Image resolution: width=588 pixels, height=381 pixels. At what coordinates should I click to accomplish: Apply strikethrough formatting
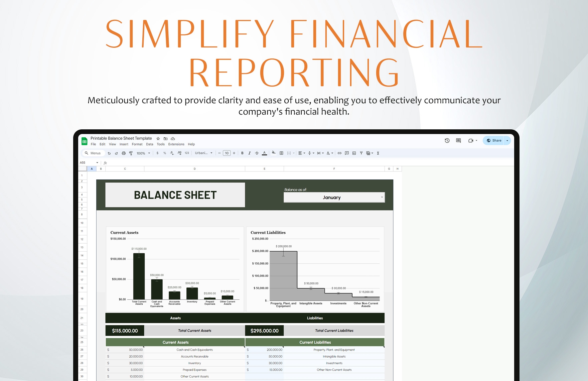[257, 153]
